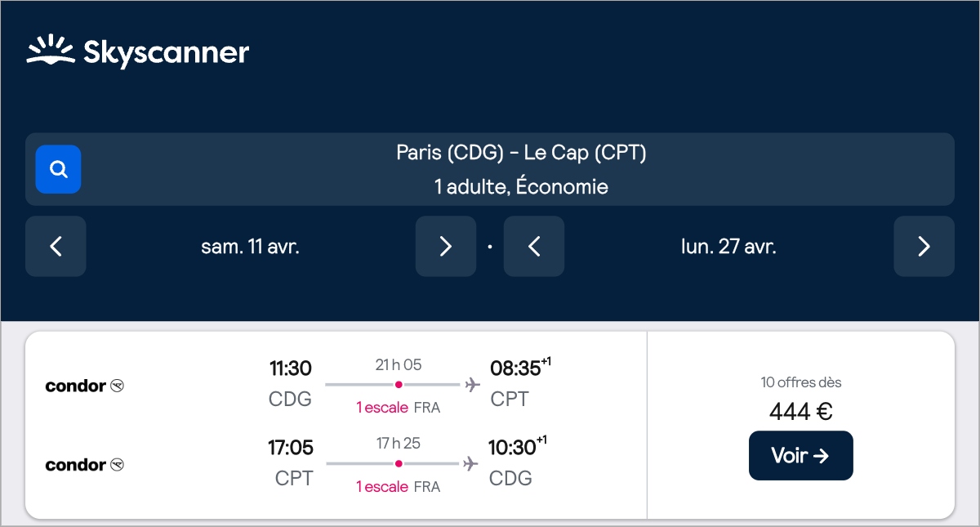Advance return date past lun. 27 avr.
This screenshot has height=527, width=980.
(x=924, y=246)
